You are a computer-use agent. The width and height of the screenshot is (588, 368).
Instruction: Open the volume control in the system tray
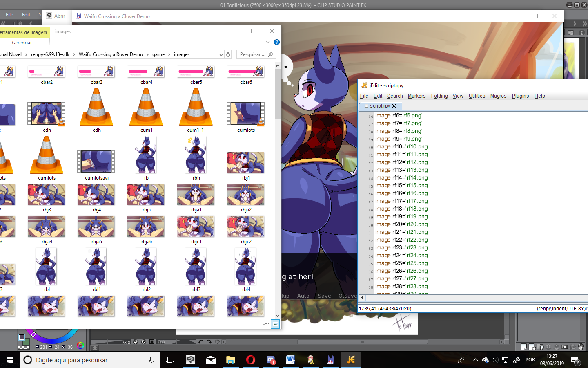coord(495,360)
